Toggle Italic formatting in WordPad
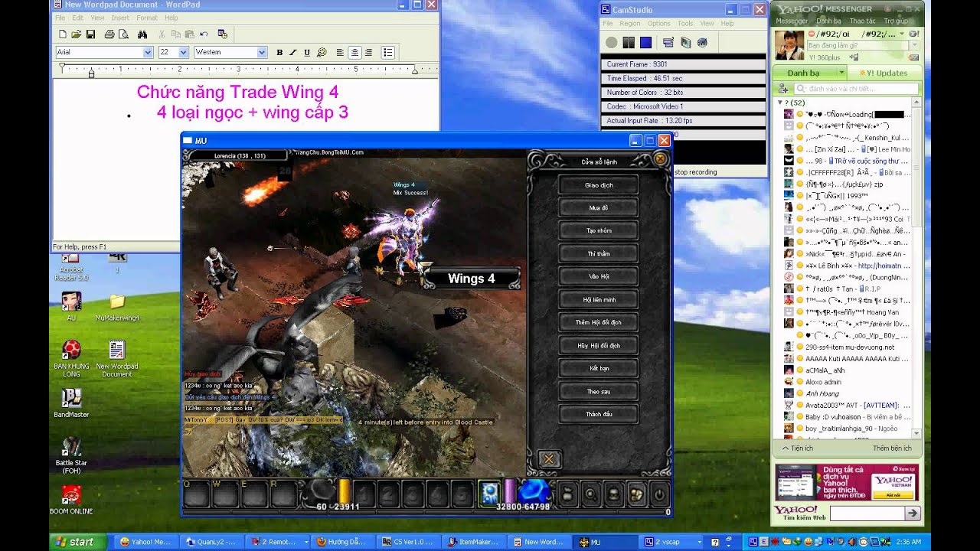This screenshot has width=980, height=551. 293,52
